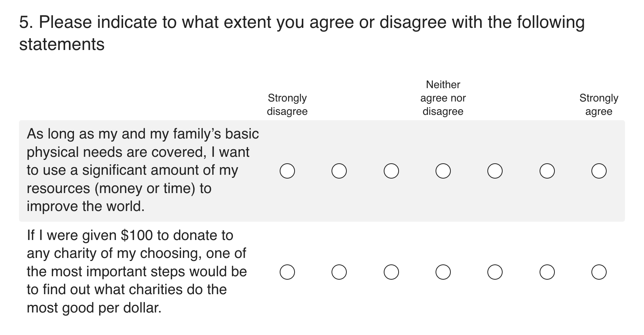Choose second scale option for $100 charity statement
Screen dimensions: 644x335
(339, 272)
